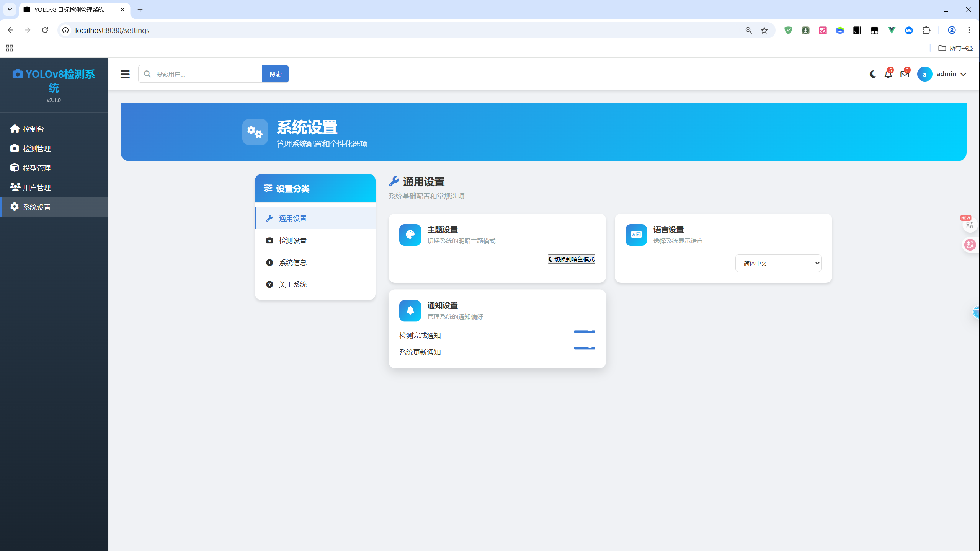
Task: Click the theme settings palette icon
Action: pos(410,235)
